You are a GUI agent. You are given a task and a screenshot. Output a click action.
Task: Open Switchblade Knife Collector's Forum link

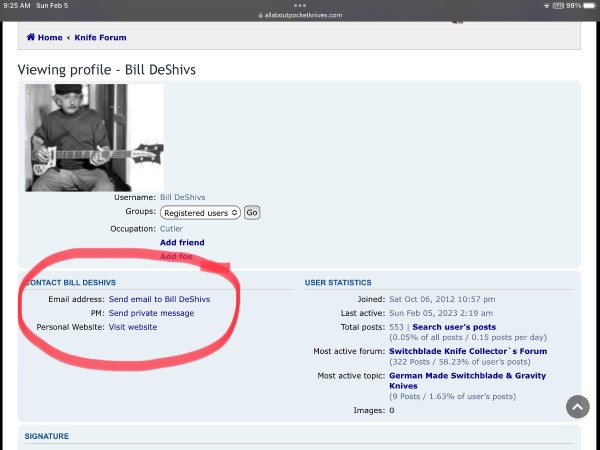pyautogui.click(x=468, y=351)
